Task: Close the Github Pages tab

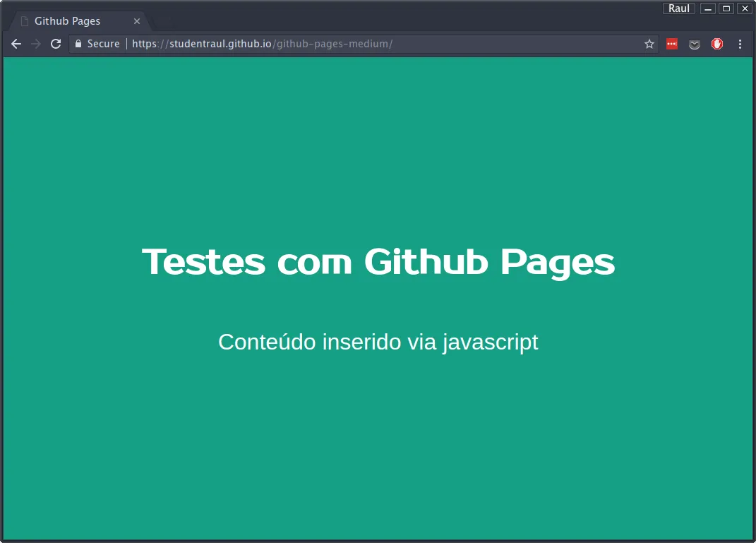Action: click(x=137, y=21)
